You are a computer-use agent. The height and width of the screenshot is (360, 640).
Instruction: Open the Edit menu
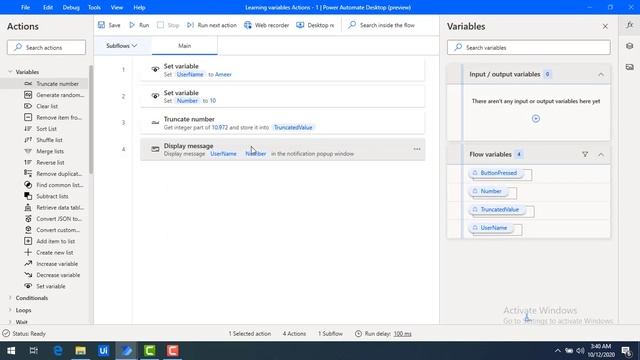pos(48,7)
